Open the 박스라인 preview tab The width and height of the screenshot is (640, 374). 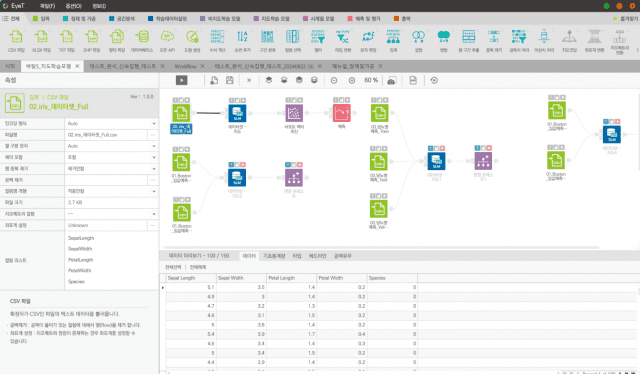(x=317, y=256)
